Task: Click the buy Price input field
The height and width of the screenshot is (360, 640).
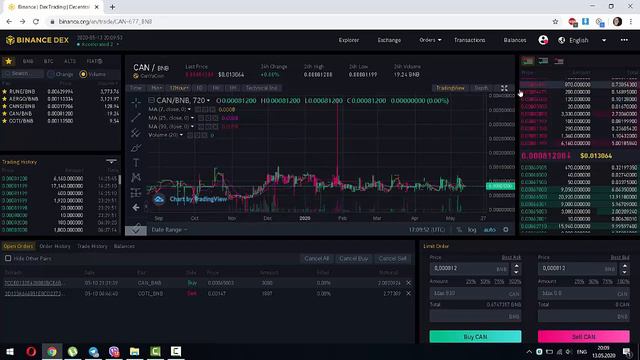Action: tap(469, 269)
